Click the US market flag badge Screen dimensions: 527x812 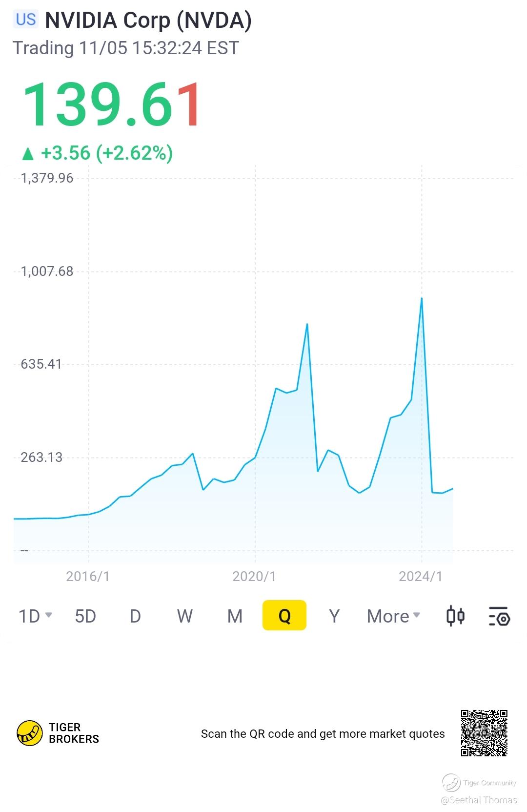pyautogui.click(x=25, y=20)
